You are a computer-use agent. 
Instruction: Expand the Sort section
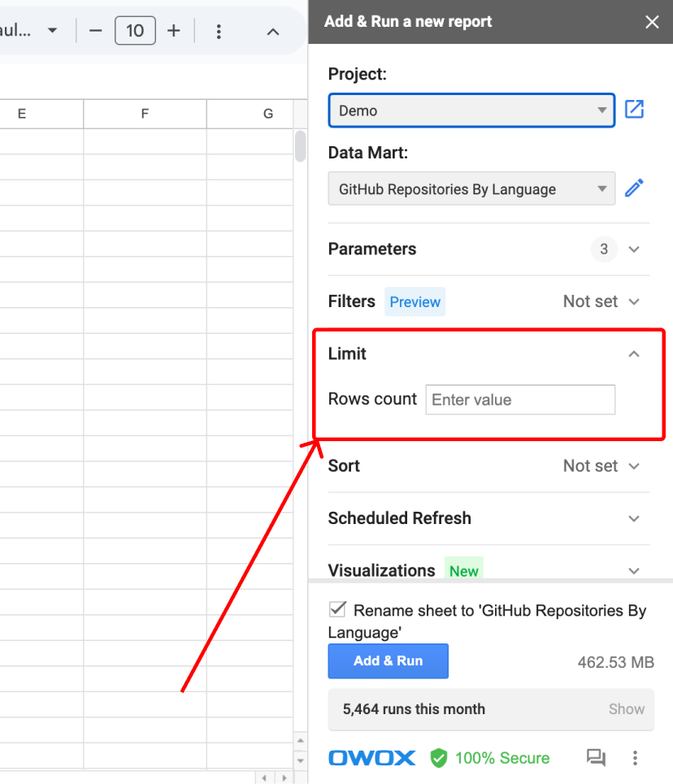pyautogui.click(x=488, y=466)
